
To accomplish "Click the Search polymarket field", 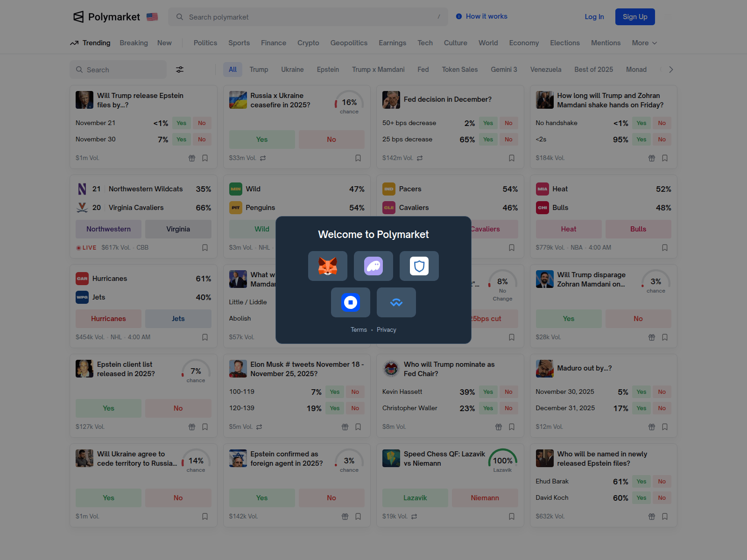I will [x=308, y=17].
